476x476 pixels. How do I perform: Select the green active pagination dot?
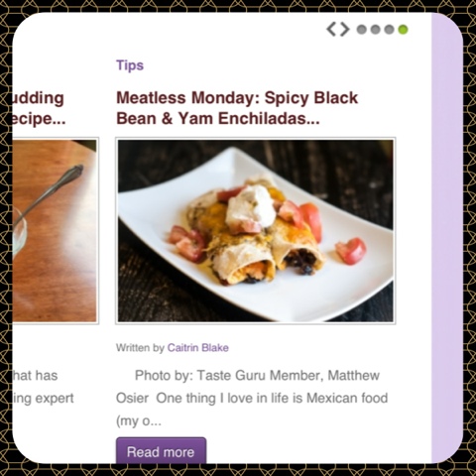403,30
